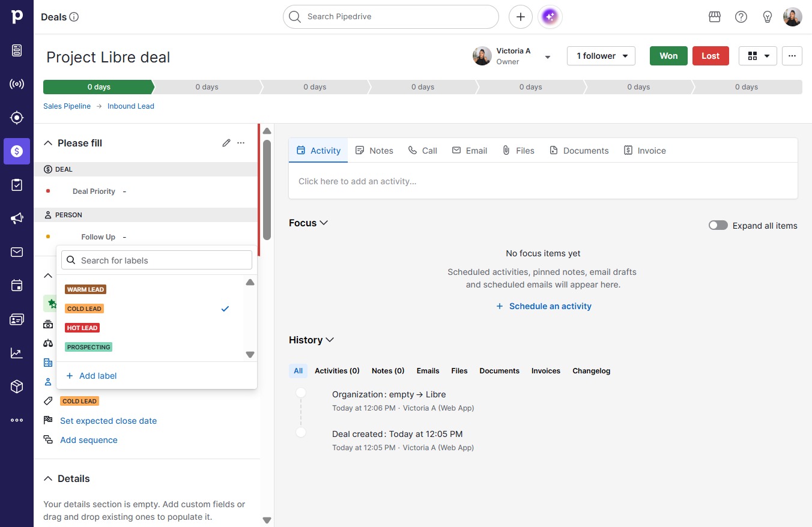812x527 pixels.
Task: Open Campaigns megaphone icon in sidebar
Action: [x=17, y=218]
